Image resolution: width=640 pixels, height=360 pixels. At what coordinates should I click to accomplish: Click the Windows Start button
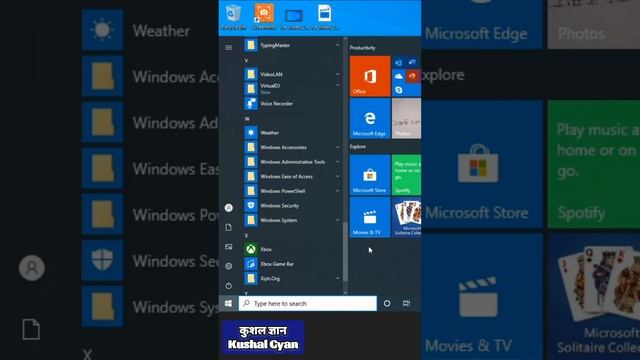coord(229,303)
